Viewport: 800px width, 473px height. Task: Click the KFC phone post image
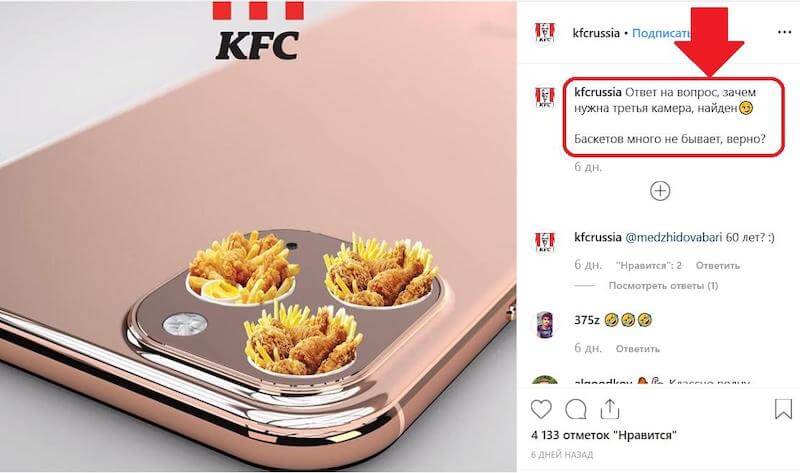258,236
